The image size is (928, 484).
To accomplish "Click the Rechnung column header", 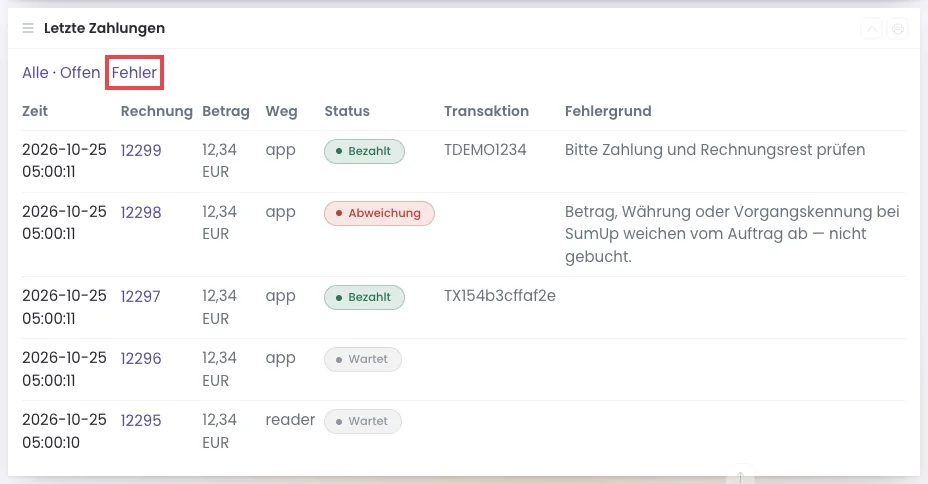I will tap(157, 111).
